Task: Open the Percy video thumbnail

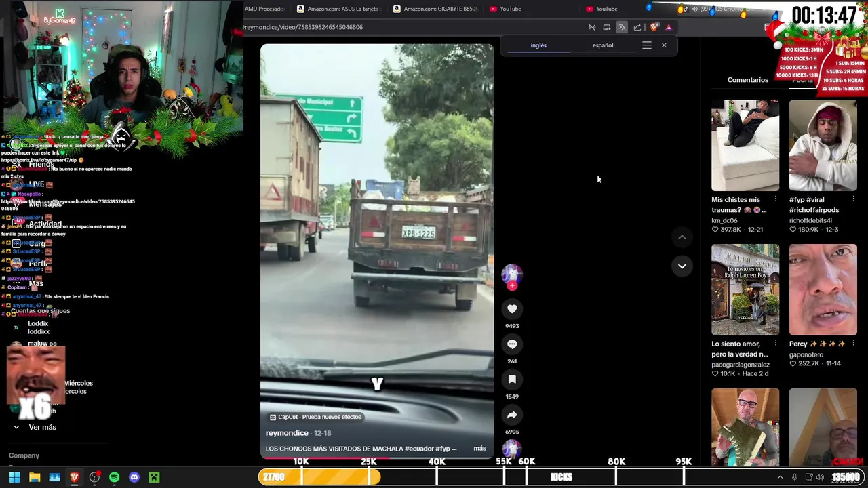Action: click(x=823, y=289)
